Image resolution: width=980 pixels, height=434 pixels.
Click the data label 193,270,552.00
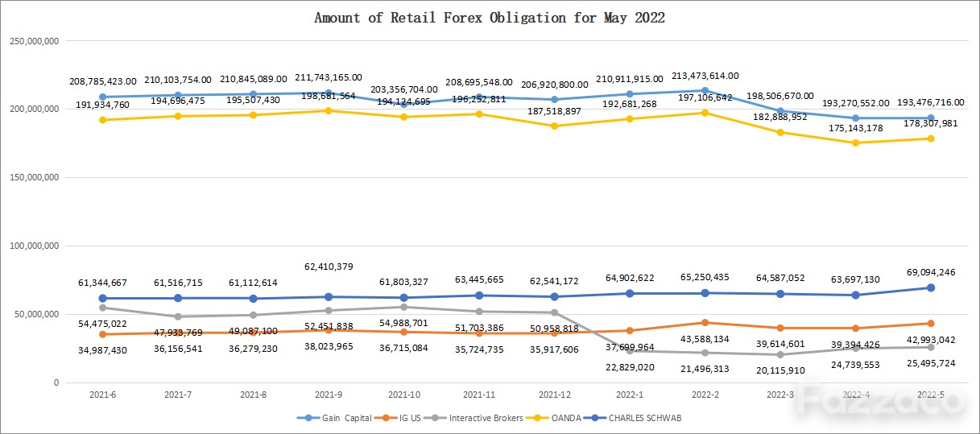pyautogui.click(x=856, y=103)
